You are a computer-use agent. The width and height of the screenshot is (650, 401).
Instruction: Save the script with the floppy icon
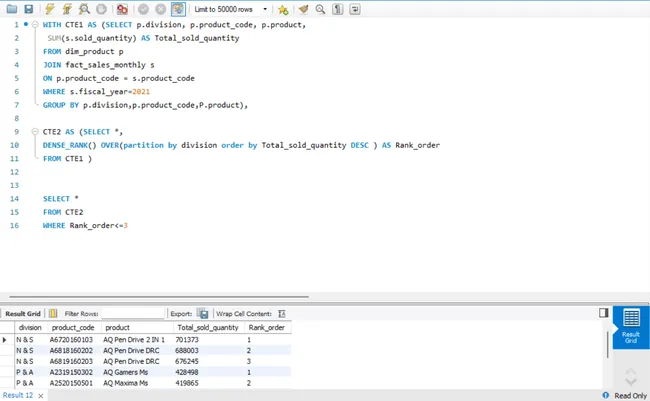[29, 9]
